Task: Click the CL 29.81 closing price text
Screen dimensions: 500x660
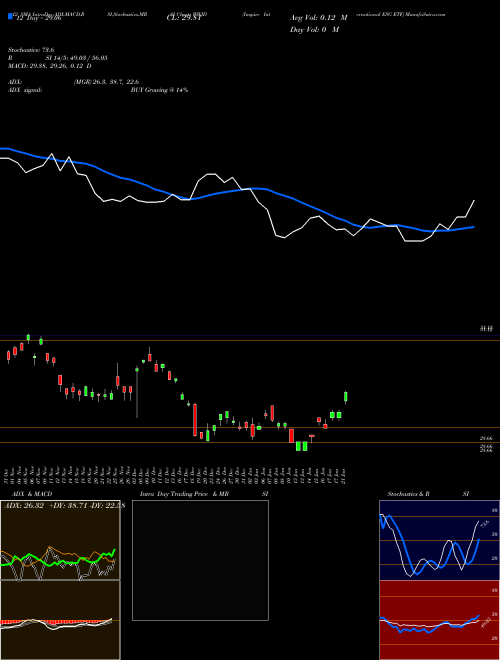Action: click(184, 18)
